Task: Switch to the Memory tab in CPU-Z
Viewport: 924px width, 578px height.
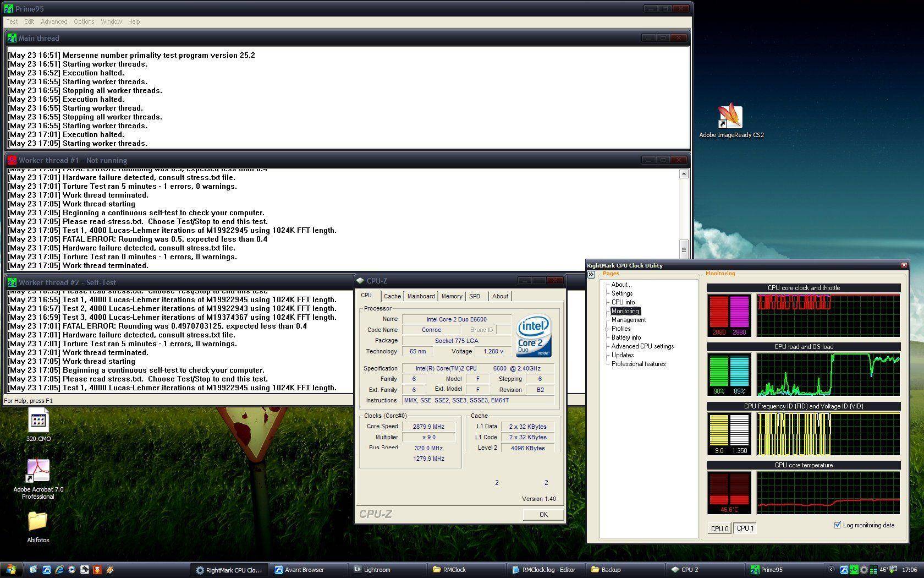Action: pyautogui.click(x=452, y=296)
